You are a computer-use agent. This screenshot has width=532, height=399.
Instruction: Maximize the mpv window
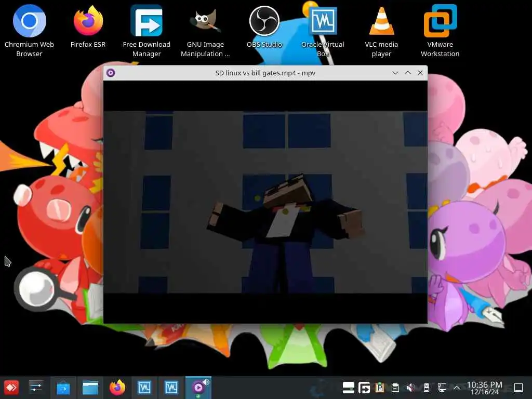click(x=407, y=73)
